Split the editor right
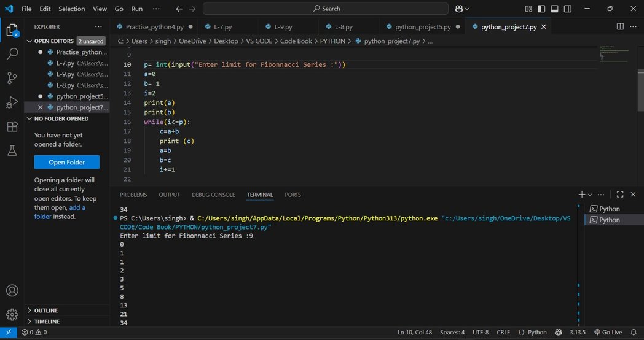644x340 pixels. click(x=620, y=26)
